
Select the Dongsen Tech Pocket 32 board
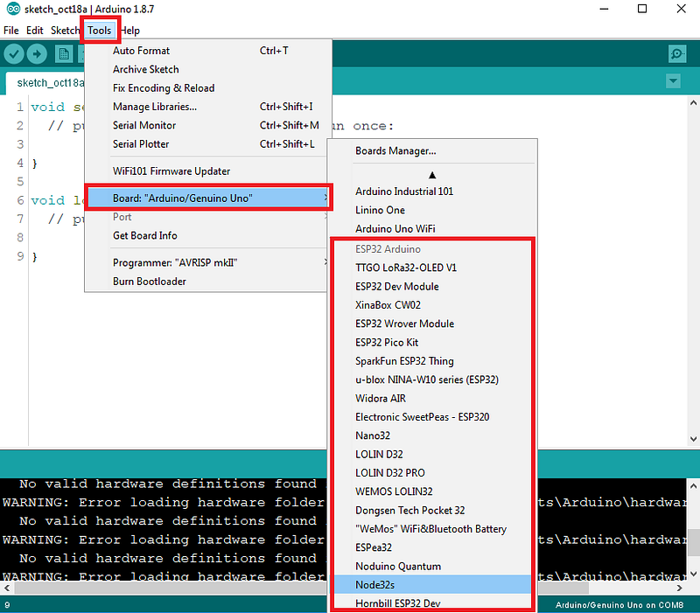coord(432,511)
